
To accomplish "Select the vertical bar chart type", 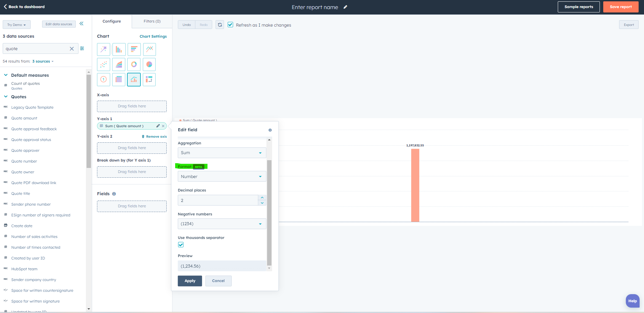I will click(x=119, y=49).
